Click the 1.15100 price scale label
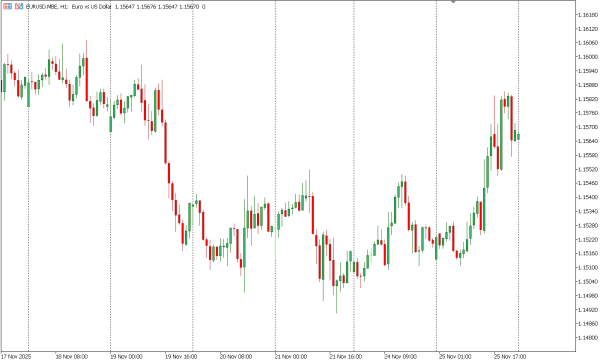The image size is (600, 361). point(587,268)
